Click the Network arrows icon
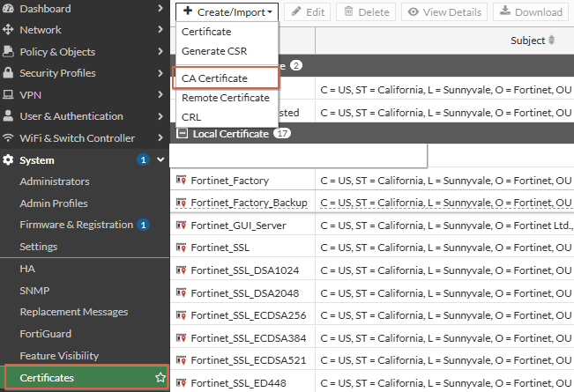 tap(8, 30)
